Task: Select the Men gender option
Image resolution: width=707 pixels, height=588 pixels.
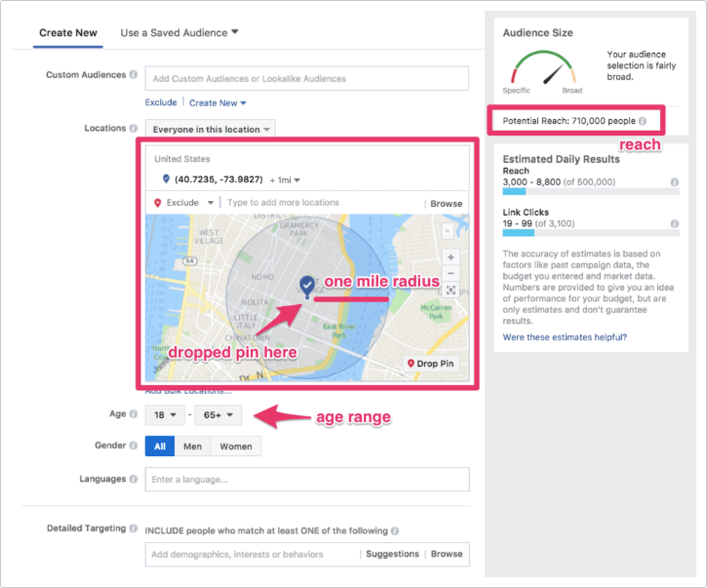Action: point(193,447)
